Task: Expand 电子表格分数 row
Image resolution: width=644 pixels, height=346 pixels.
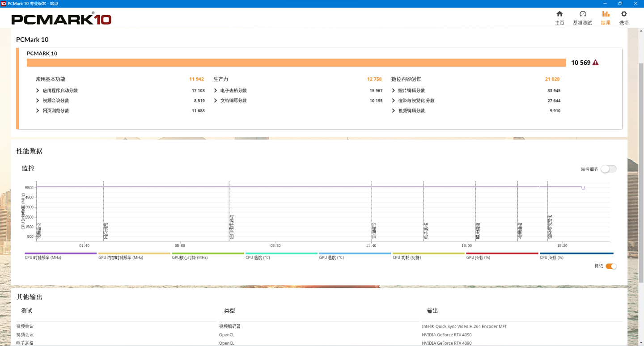Action: [216, 91]
